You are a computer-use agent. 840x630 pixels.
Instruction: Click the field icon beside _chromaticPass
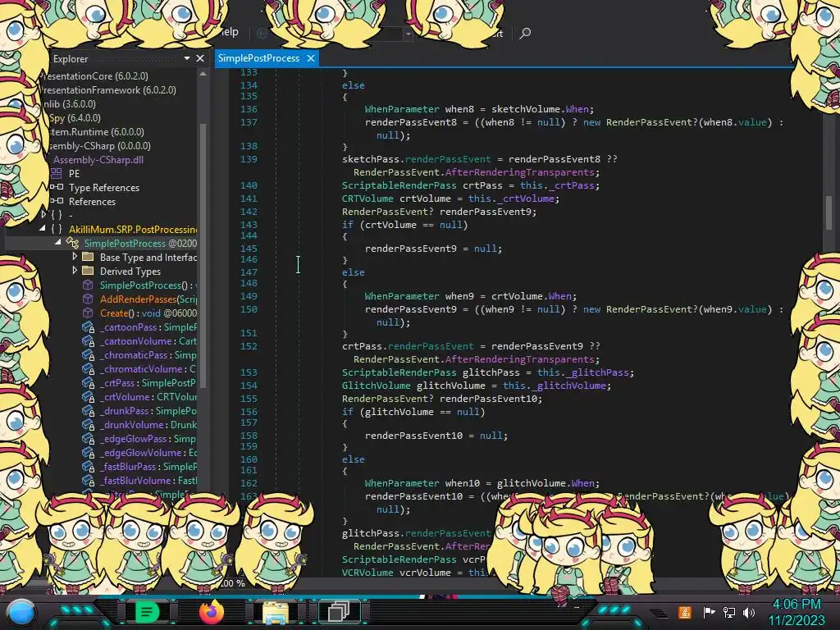click(89, 355)
